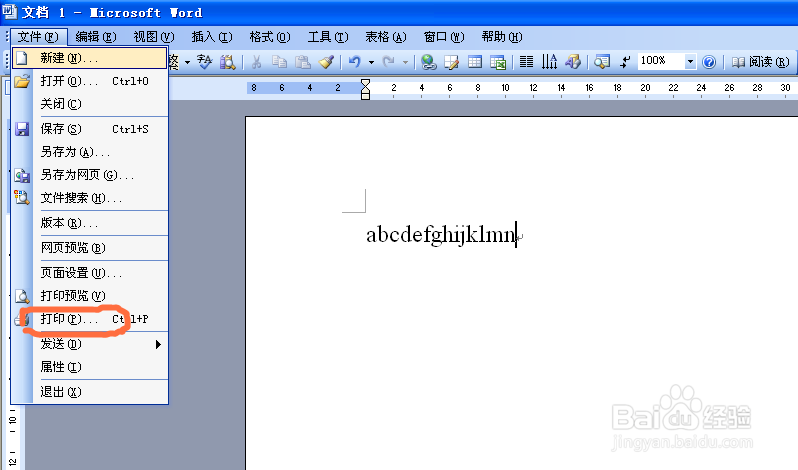Choose 另存为(A)... in the File menu
The image size is (798, 470).
coord(90,152)
